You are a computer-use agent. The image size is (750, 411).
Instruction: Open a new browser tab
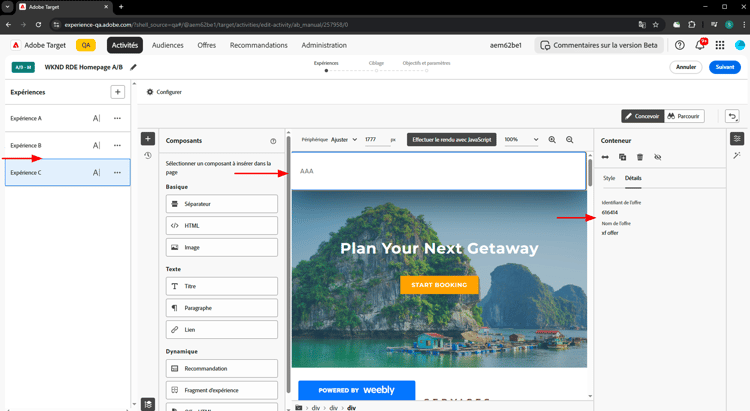(121, 7)
